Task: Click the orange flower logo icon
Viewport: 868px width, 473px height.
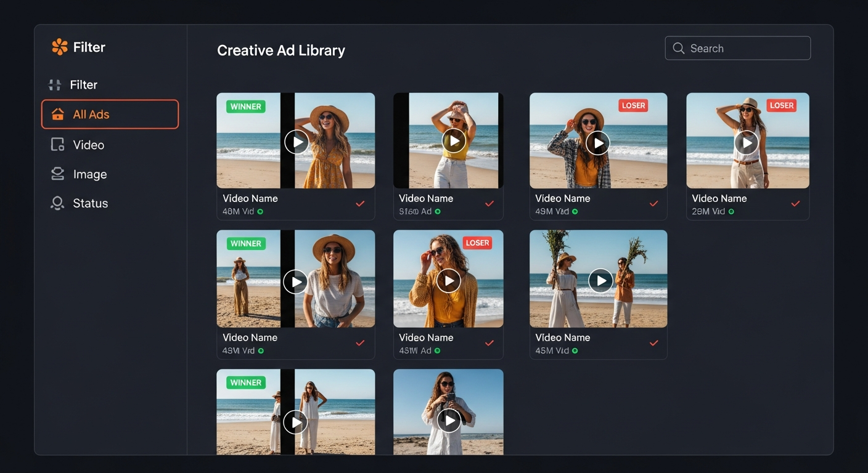Action: click(59, 46)
